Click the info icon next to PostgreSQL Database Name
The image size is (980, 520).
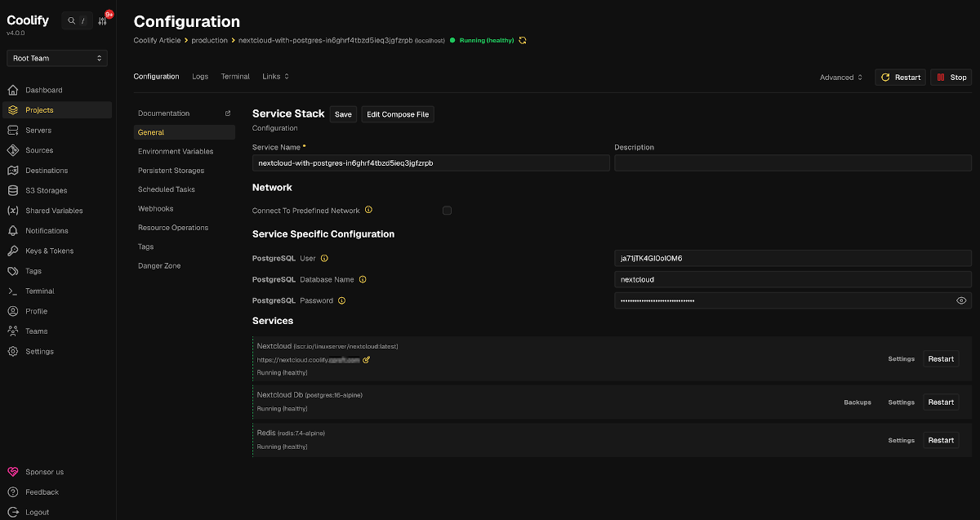click(x=363, y=279)
